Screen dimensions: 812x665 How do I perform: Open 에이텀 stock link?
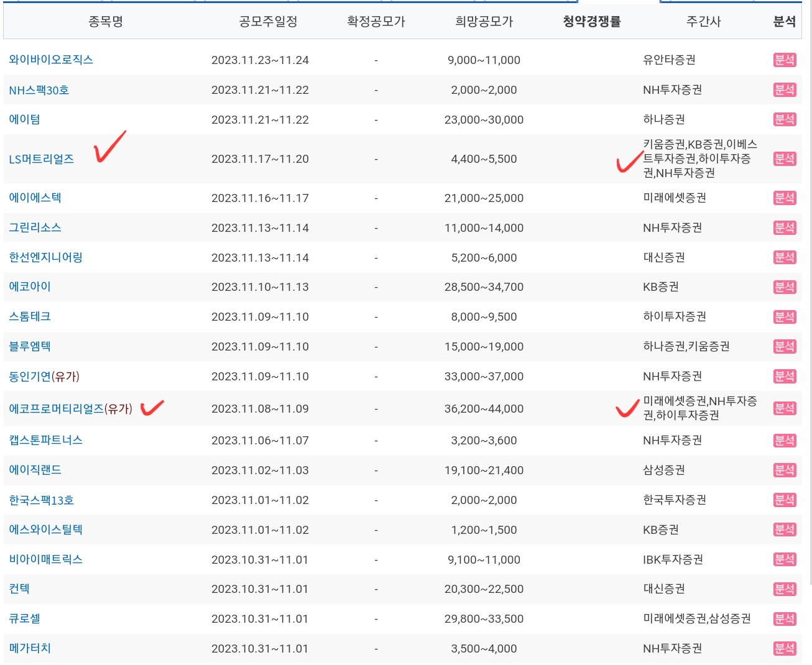pyautogui.click(x=24, y=119)
